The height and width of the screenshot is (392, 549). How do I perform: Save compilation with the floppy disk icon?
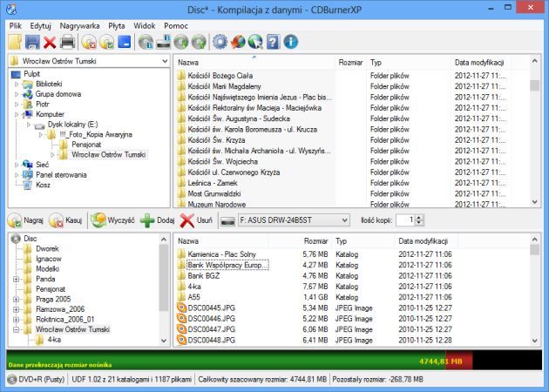tap(32, 42)
